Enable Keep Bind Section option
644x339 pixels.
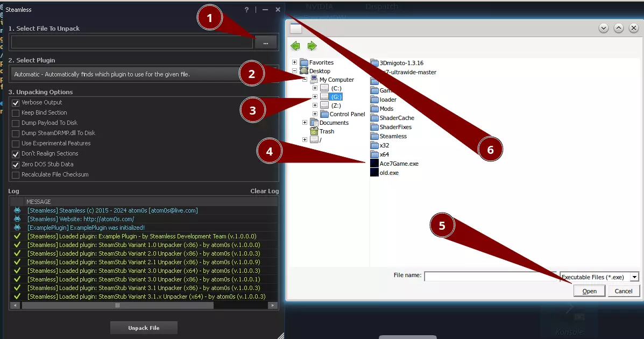(x=16, y=113)
